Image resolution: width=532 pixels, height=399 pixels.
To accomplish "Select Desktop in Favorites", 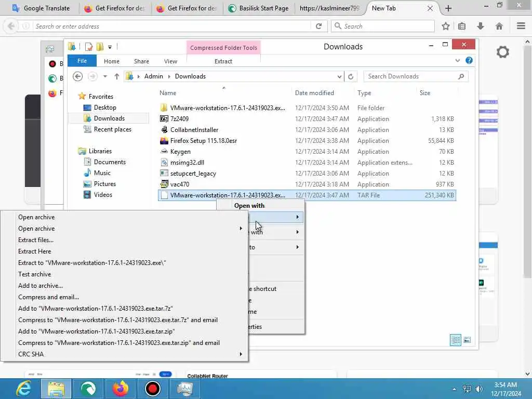I will click(105, 108).
